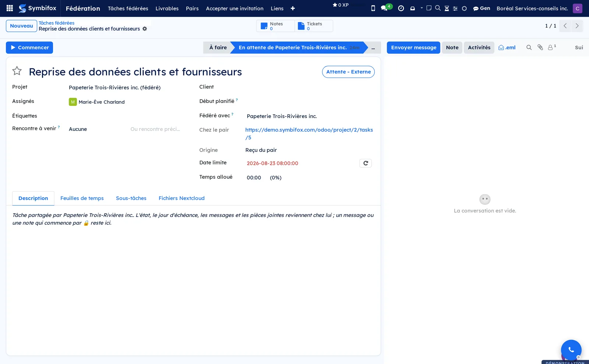Viewport: 589px width, 364px height.
Task: Open the hourglass timer icon
Action: 447,8
